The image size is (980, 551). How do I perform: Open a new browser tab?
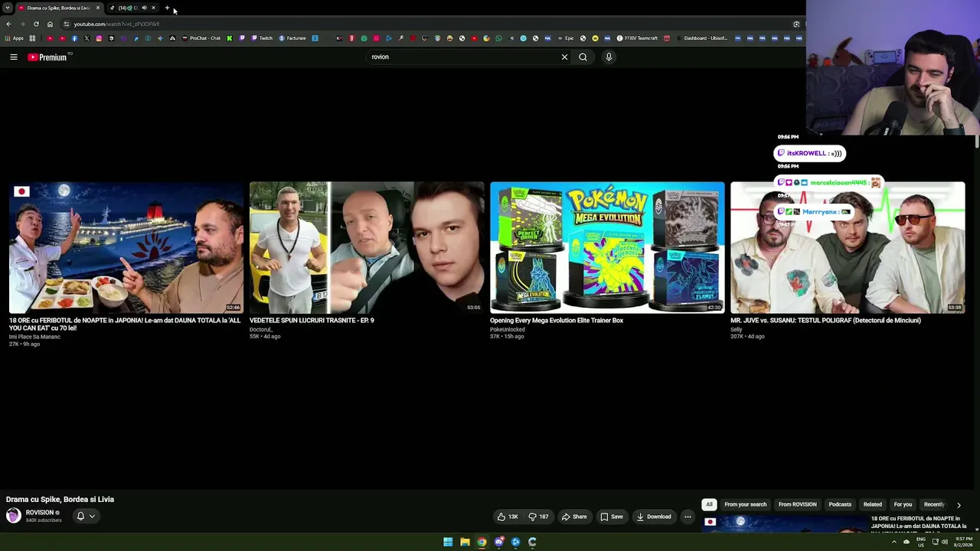[x=167, y=8]
